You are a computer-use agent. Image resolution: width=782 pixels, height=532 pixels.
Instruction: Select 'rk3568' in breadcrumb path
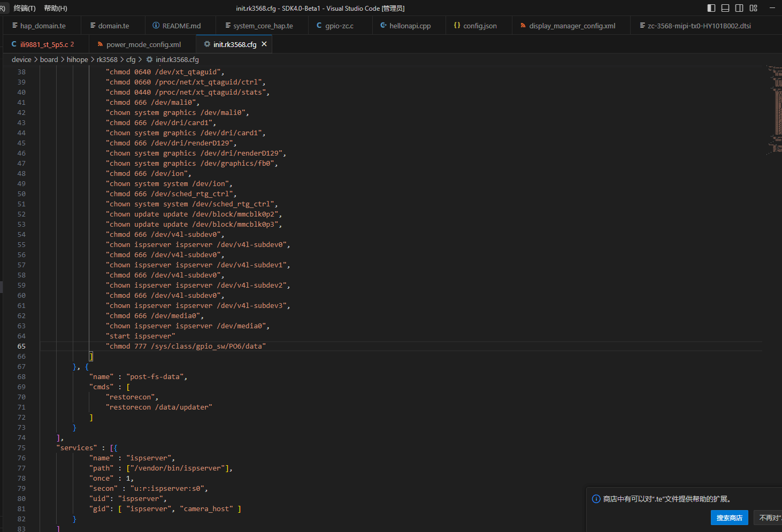pyautogui.click(x=107, y=59)
